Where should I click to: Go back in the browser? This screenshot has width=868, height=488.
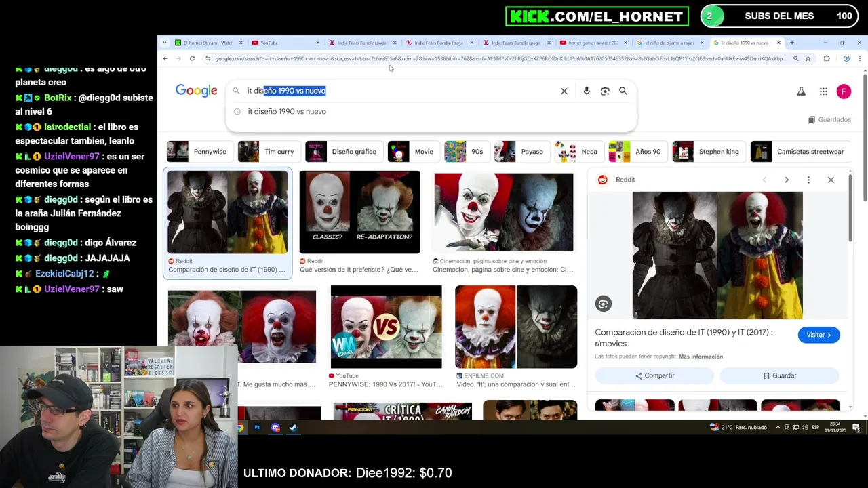(165, 59)
